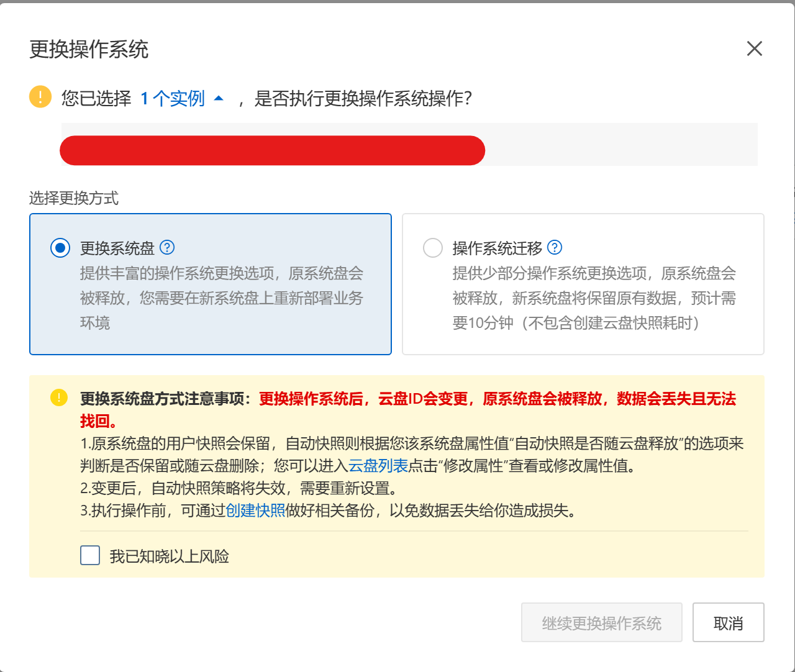This screenshot has width=795, height=672.
Task: Select the 操作系统迁移 radio button
Action: 433,248
